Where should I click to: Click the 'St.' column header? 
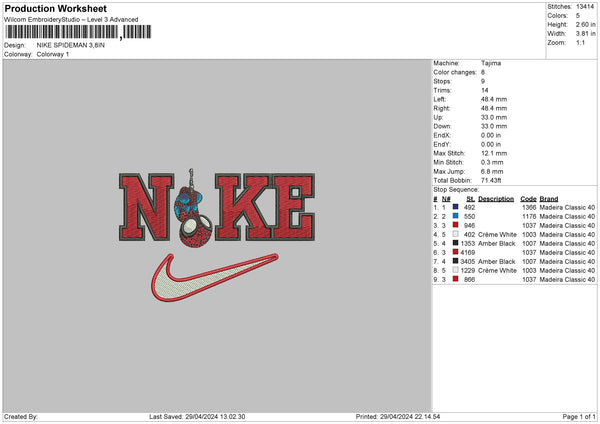(x=471, y=199)
